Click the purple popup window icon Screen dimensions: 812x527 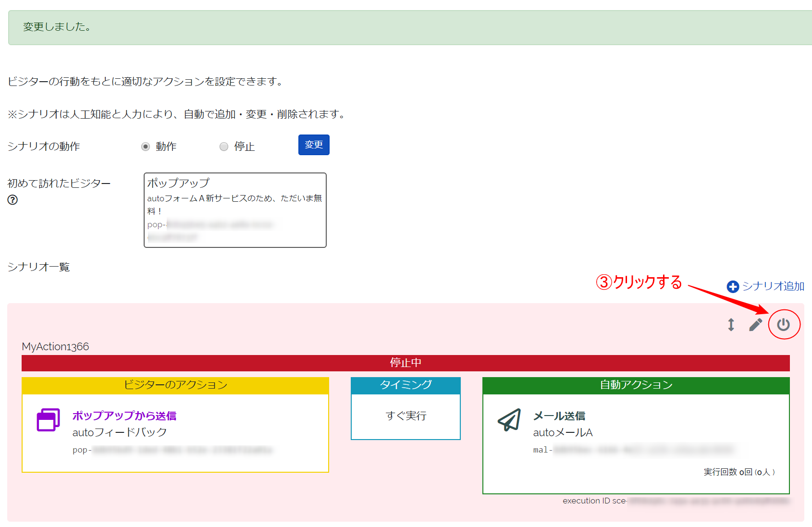[x=49, y=420]
